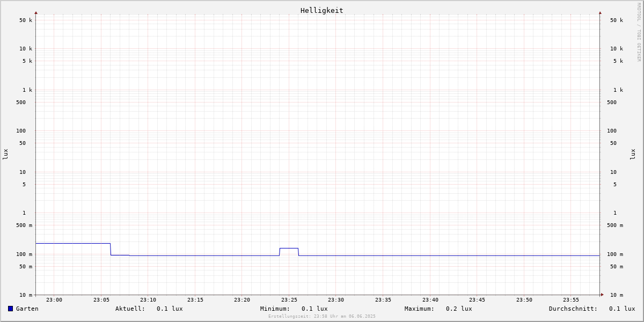644x322 pixels.
Task: Click the brightness bump plotted near 23:25
Action: (289, 248)
